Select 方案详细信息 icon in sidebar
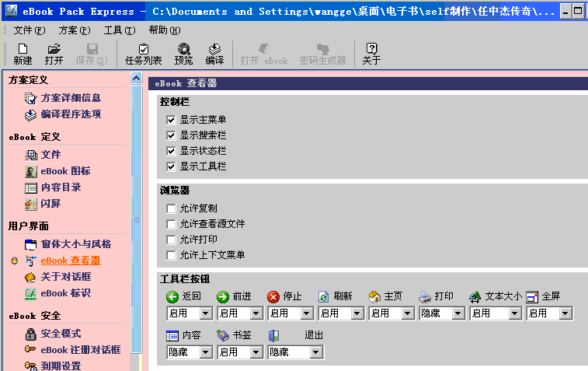This screenshot has width=588, height=371. tap(30, 98)
